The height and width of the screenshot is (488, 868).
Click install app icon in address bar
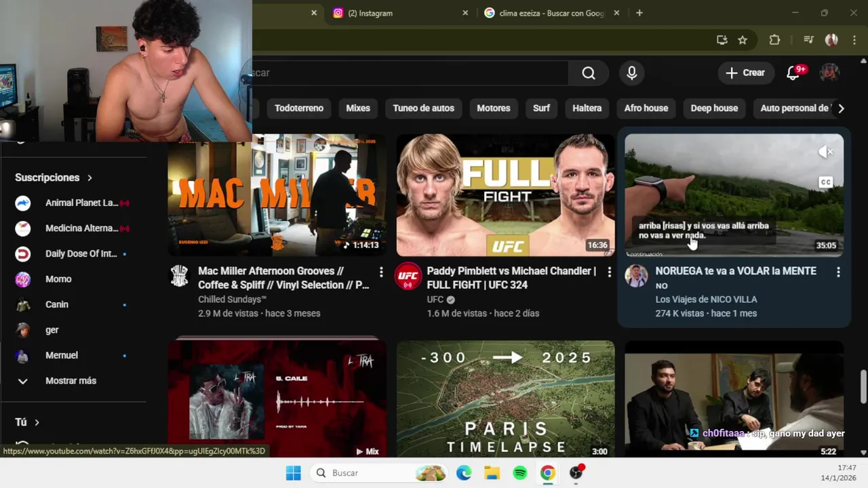point(722,40)
